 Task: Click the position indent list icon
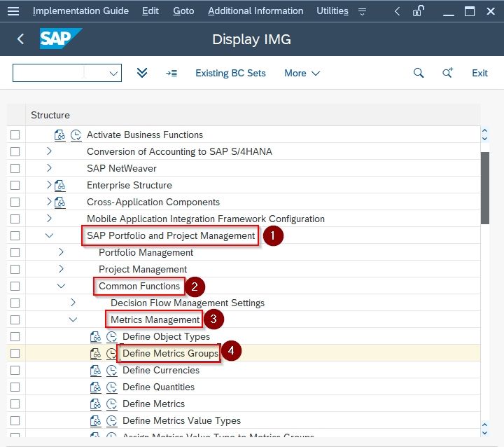(x=171, y=74)
